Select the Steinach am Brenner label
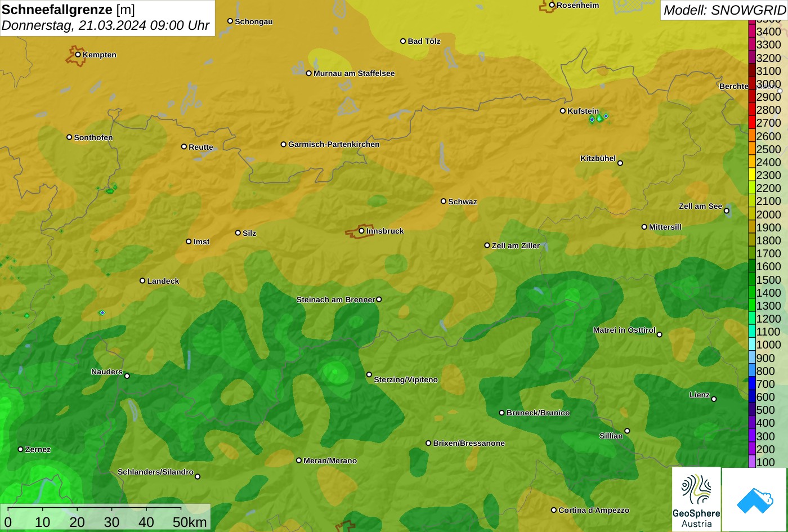The width and height of the screenshot is (788, 532). pos(335,299)
